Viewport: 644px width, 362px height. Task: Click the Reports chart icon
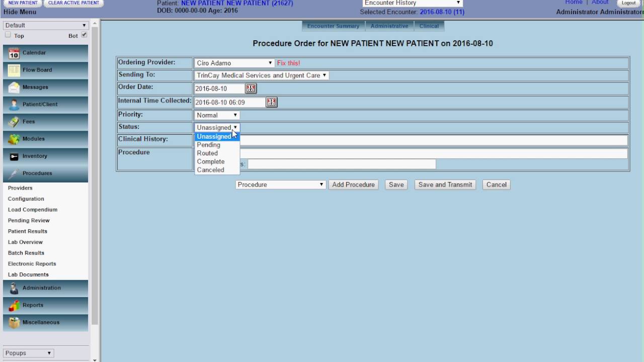14,305
